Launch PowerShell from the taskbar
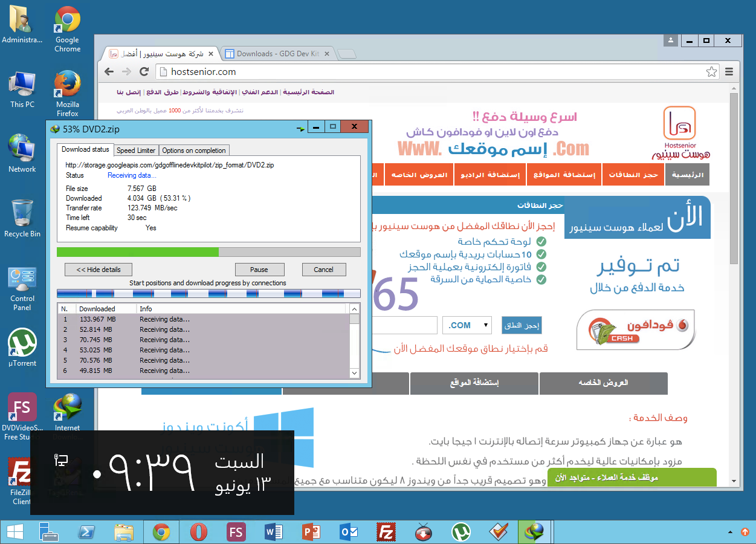Viewport: 756px width, 544px height. point(86,532)
